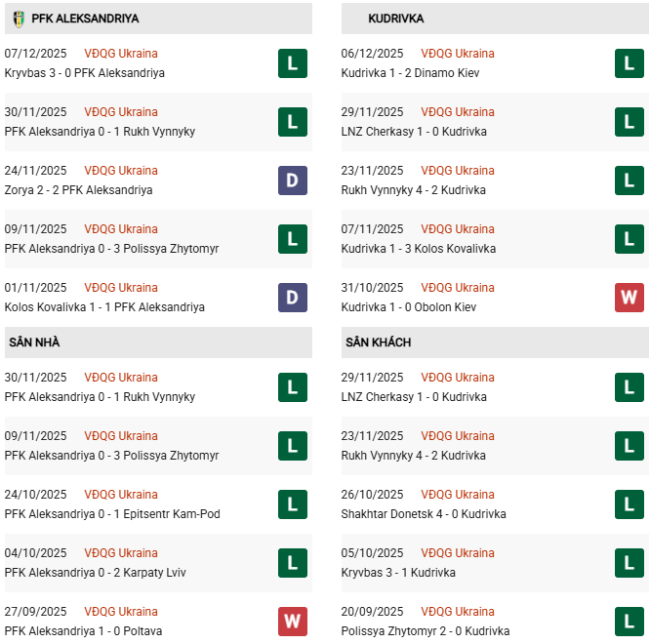Image resolution: width=650 pixels, height=644 pixels.
Task: Click the W badge for Kudrivka-Obolon Kiev match
Action: click(x=629, y=298)
